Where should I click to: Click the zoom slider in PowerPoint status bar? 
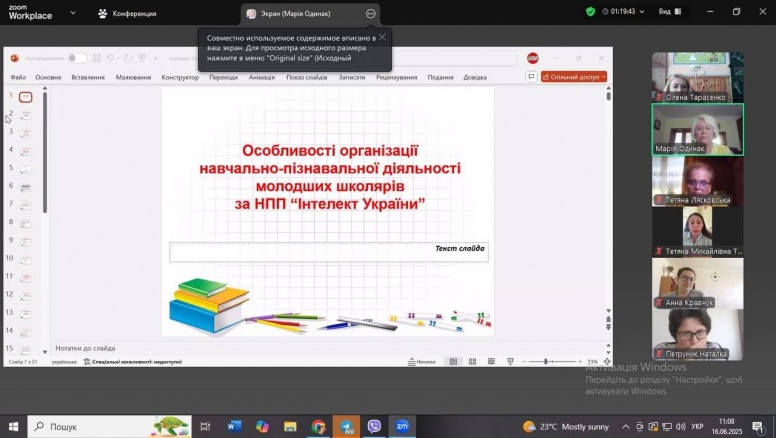[547, 361]
